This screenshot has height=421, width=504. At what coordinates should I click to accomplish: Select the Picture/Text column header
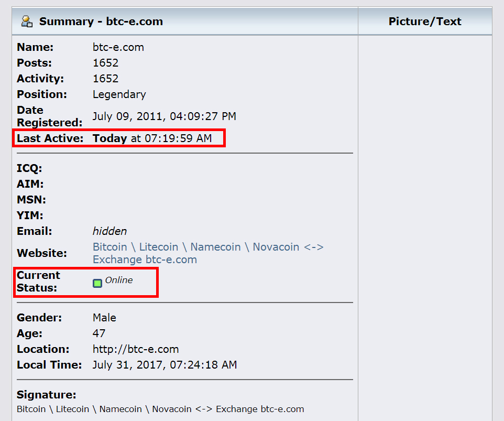pyautogui.click(x=424, y=21)
